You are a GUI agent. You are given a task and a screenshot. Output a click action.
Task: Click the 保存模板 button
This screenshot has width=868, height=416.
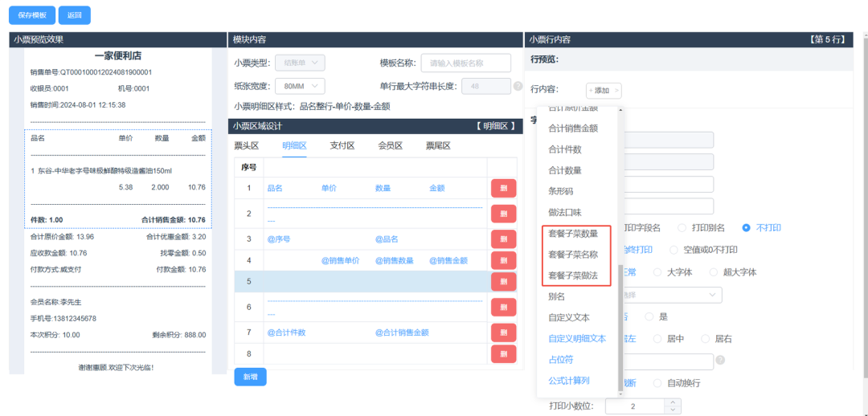[32, 15]
